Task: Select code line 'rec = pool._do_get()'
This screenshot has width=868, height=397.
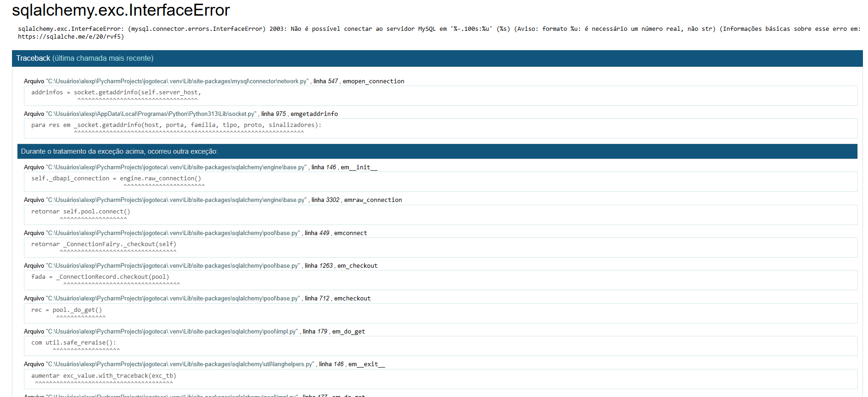Action: 67,310
